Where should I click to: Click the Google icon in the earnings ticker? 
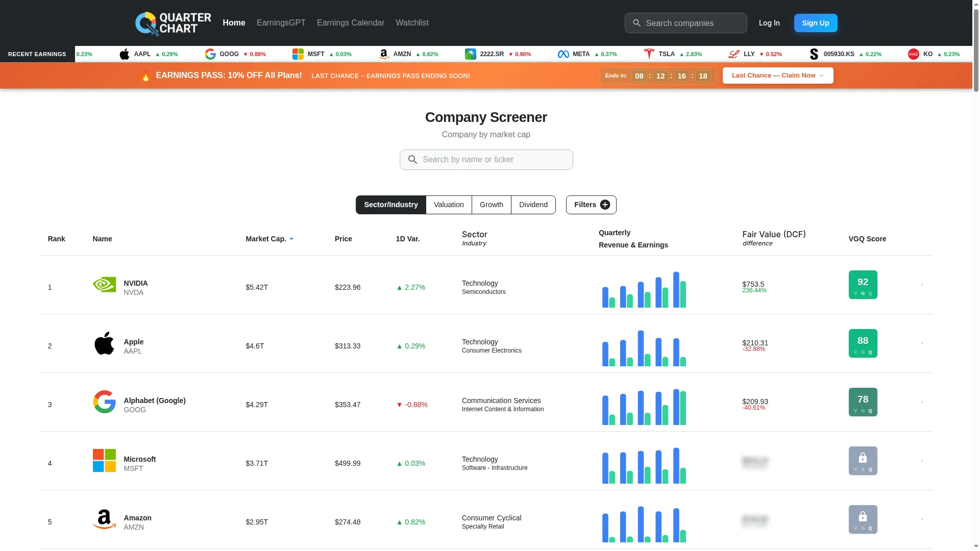pos(210,54)
